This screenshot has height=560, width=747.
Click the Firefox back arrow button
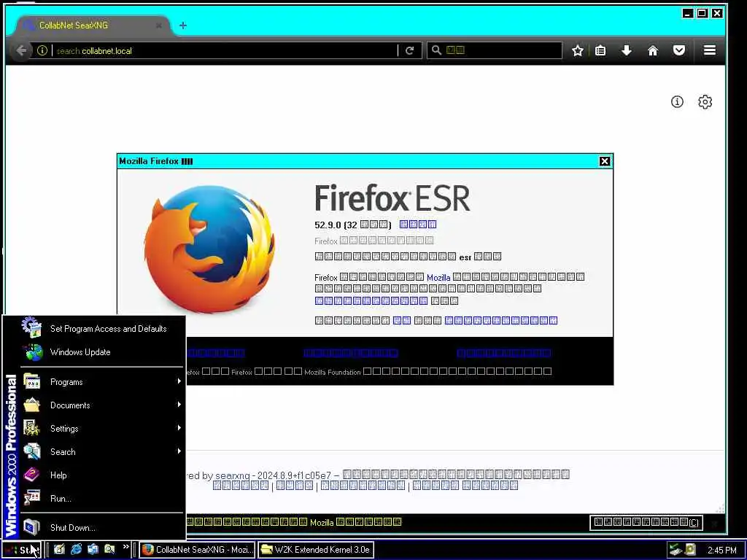21,50
